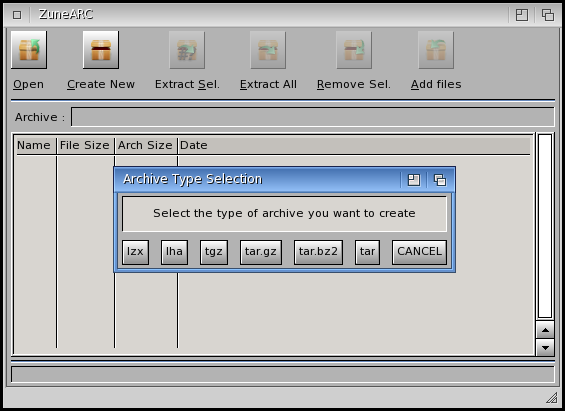
Task: Click the Open archive box icon
Action: point(29,50)
